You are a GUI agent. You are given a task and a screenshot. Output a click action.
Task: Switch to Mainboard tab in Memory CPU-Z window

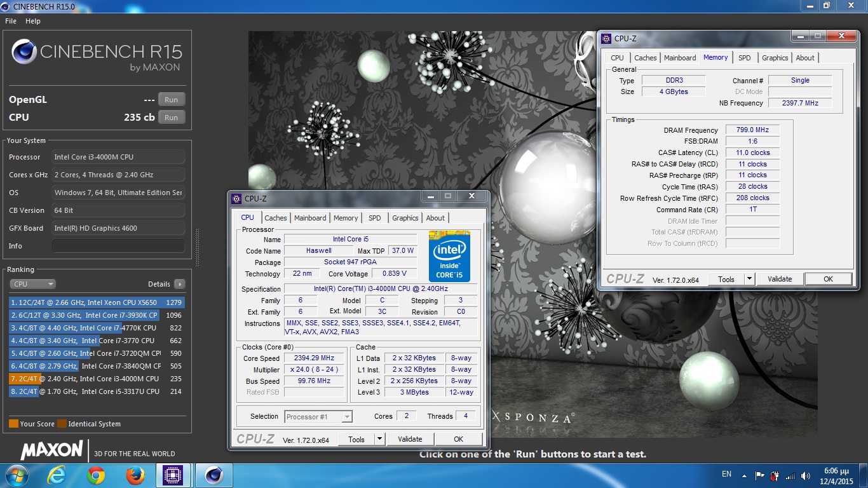(x=680, y=58)
